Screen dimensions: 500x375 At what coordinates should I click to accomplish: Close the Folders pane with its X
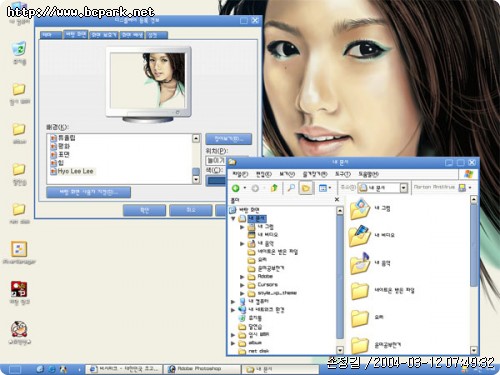337,199
